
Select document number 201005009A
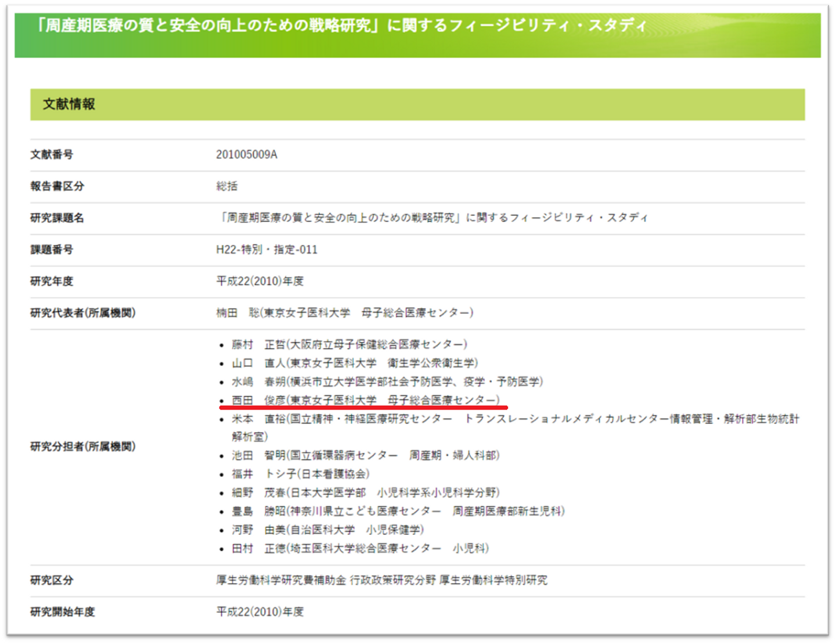coord(247,154)
